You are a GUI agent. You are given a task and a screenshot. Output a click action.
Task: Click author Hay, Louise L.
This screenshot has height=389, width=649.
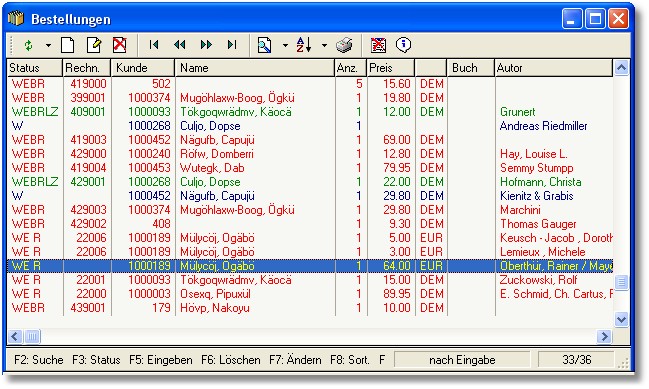coord(534,154)
